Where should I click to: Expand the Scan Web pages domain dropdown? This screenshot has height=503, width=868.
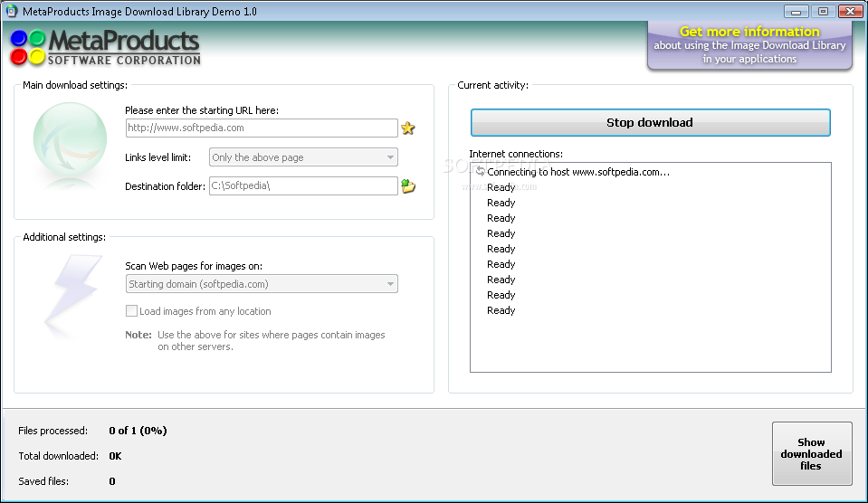point(262,284)
